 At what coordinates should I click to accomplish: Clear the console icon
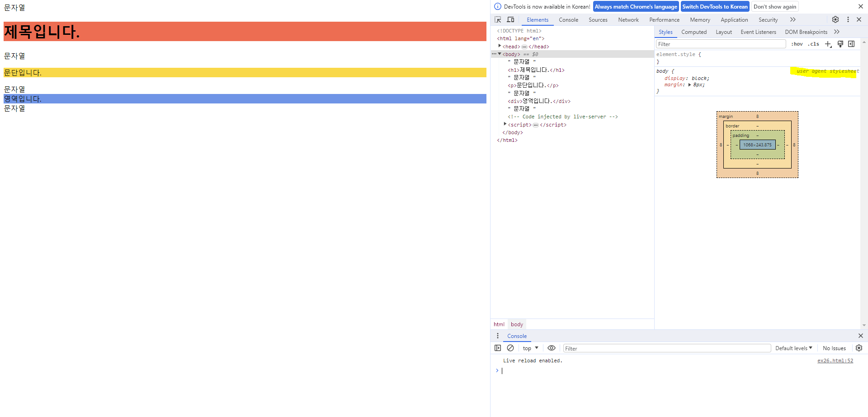click(510, 348)
